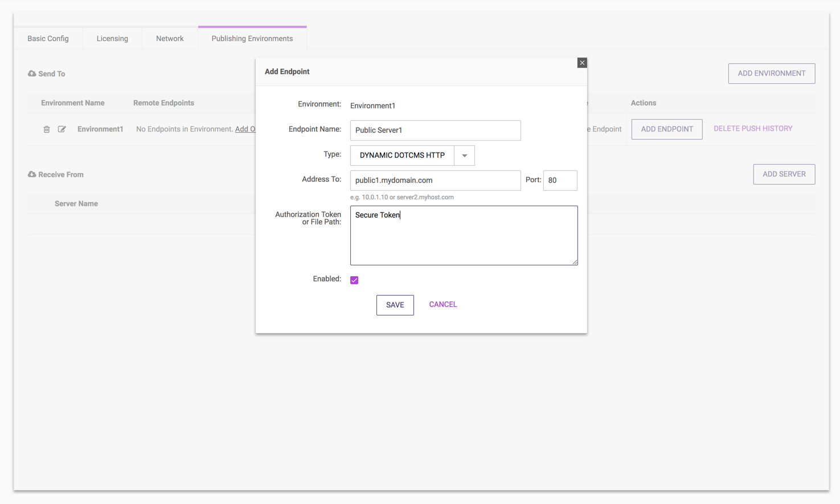Expand the Type dropdown arrow
The width and height of the screenshot is (840, 504).
pyautogui.click(x=464, y=155)
